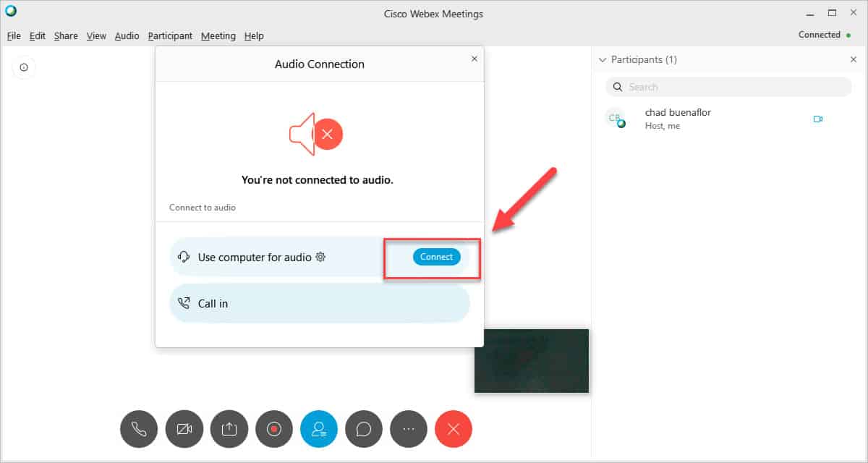Viewport: 868px width, 463px height.
Task: Open the Meeting menu dropdown
Action: click(218, 35)
